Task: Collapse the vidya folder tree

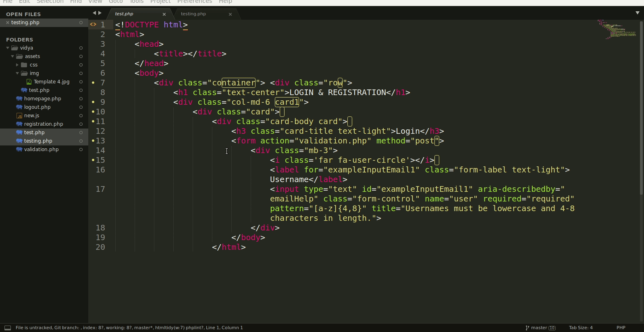Action: [x=8, y=48]
